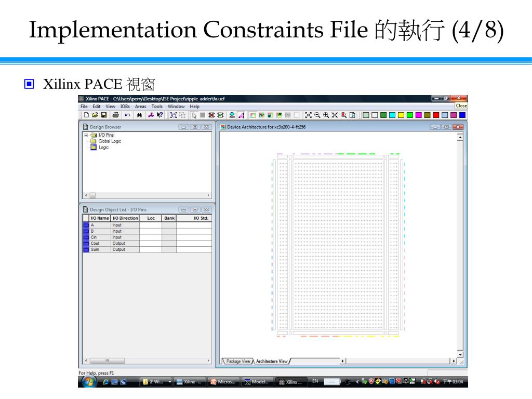532x399 pixels.
Task: Click the Loc cell for pin A
Action: coord(151,225)
